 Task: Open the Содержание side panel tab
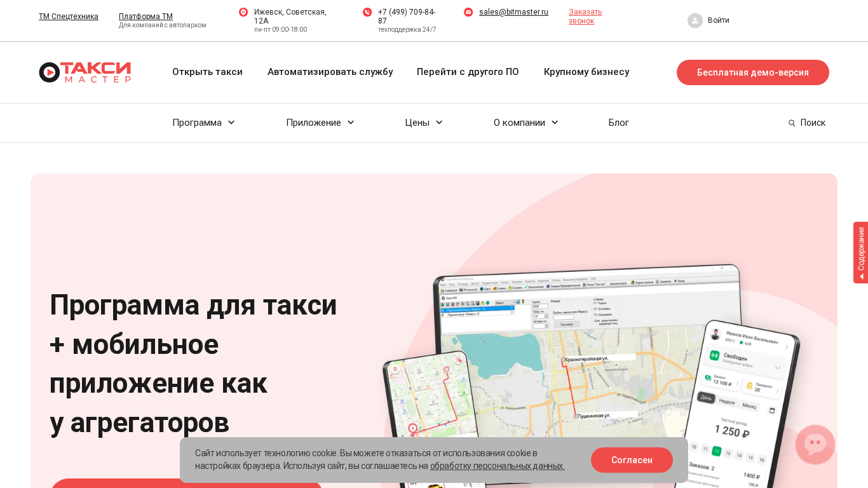pyautogui.click(x=860, y=252)
